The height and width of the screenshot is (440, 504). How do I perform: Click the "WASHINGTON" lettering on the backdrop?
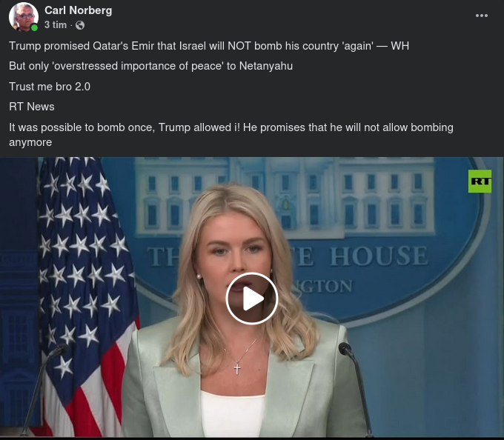(323, 286)
